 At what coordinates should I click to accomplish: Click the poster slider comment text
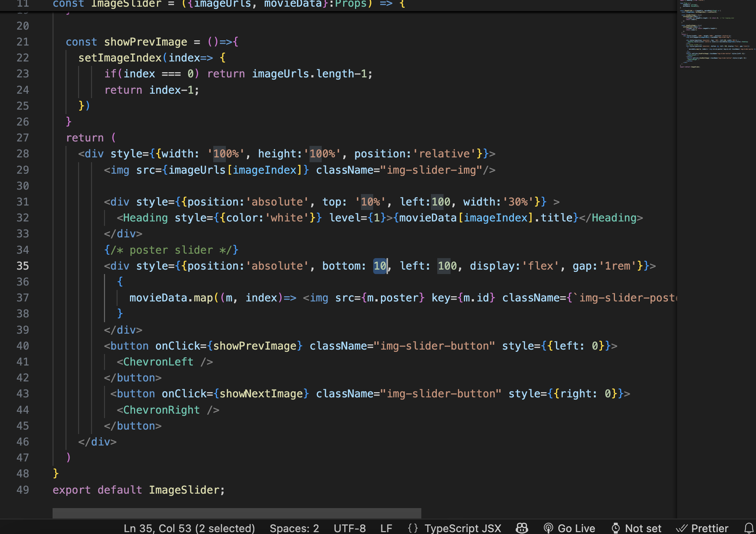[171, 250]
